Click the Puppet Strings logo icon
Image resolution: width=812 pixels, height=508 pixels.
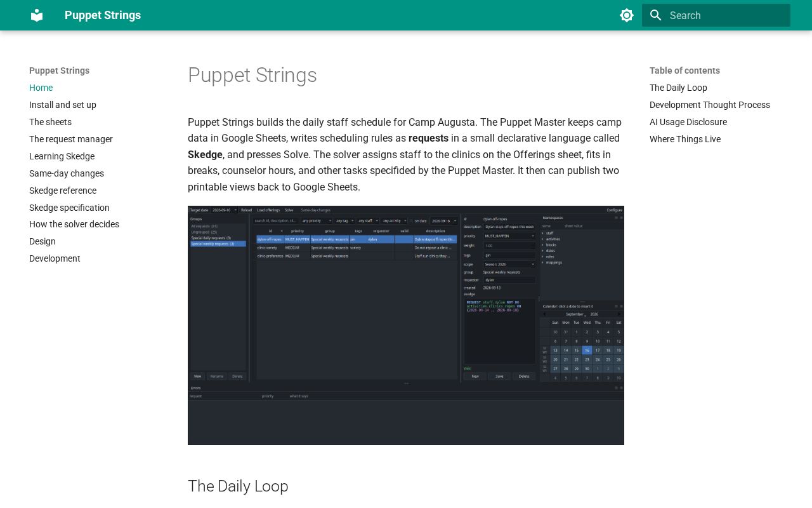coord(37,15)
